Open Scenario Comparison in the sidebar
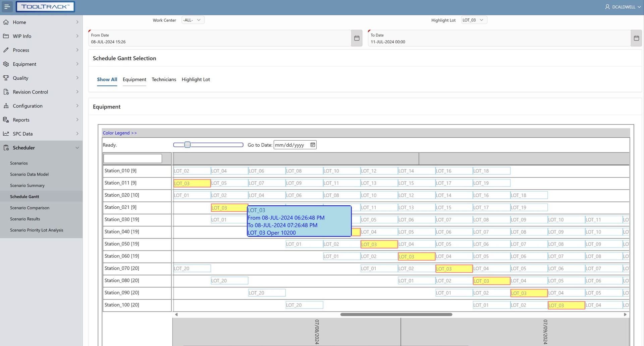Screen dimensions: 644x346 click(x=30, y=208)
